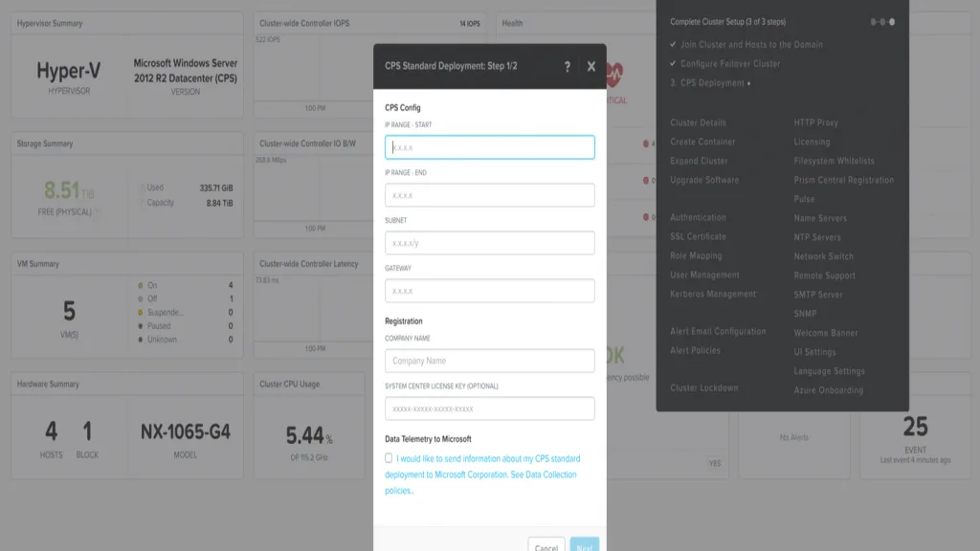The width and height of the screenshot is (980, 551).
Task: Select Alert Policies menu item
Action: (x=695, y=350)
